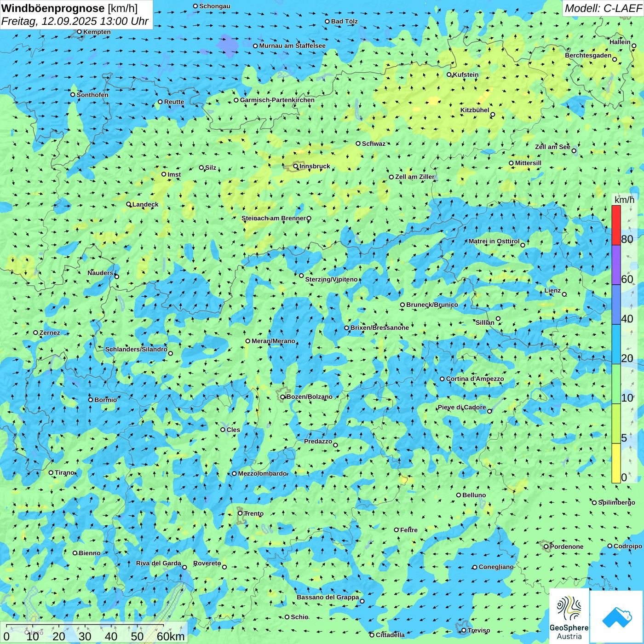Click the Mittersill location dot
The image size is (644, 644).
click(x=511, y=163)
